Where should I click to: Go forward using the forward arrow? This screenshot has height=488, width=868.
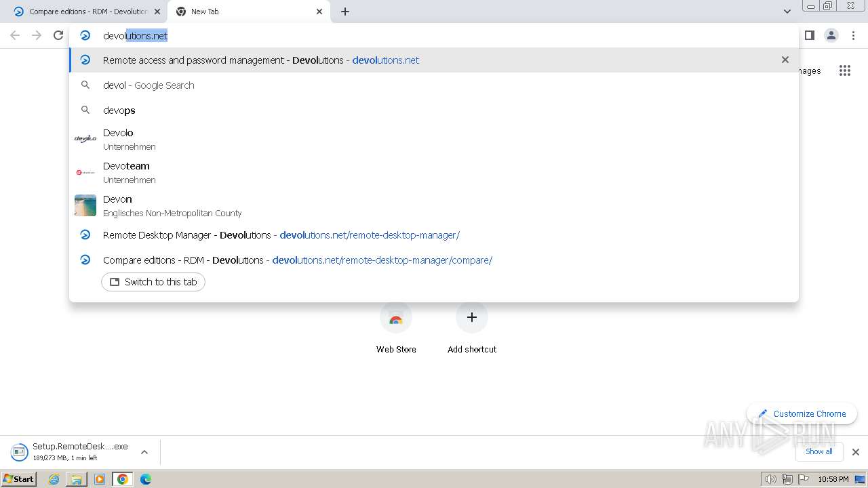(37, 35)
